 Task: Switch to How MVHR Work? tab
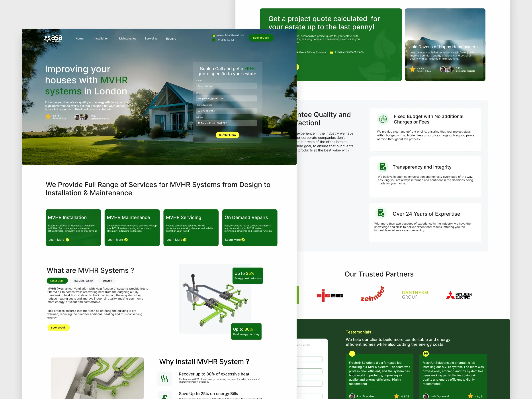pyautogui.click(x=83, y=281)
